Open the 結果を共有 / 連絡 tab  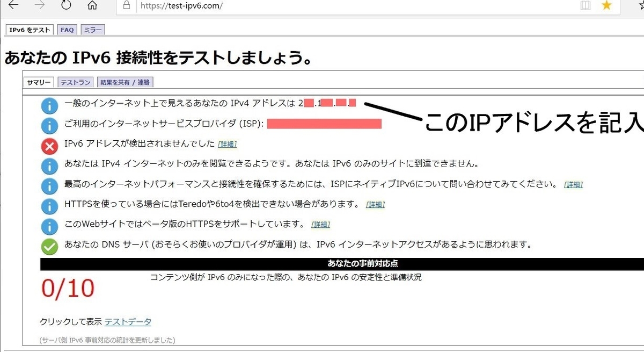(x=125, y=82)
